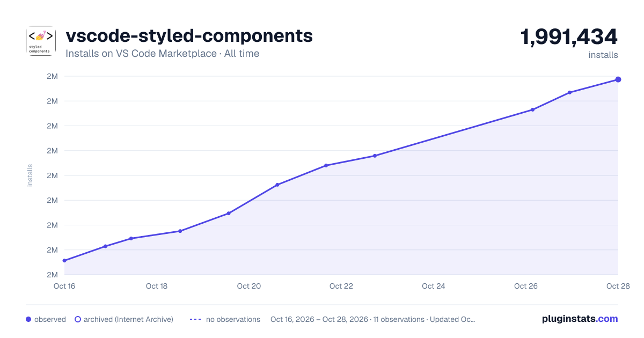Screen dimensions: 644x338
Task: Click the 'Oct 24' x-axis label
Action: pyautogui.click(x=434, y=286)
